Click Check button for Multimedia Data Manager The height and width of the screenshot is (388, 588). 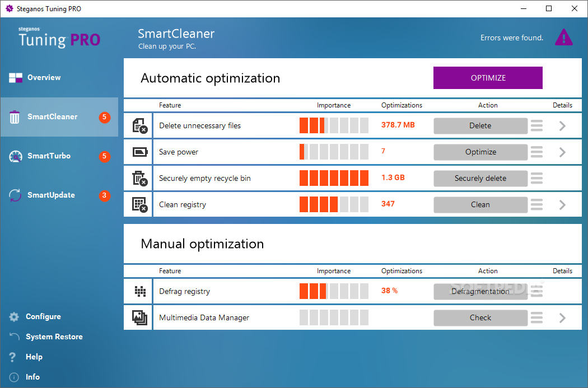[480, 318]
